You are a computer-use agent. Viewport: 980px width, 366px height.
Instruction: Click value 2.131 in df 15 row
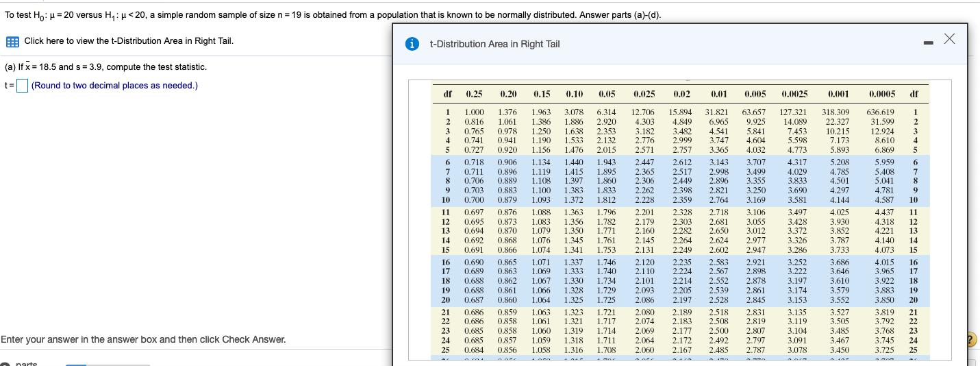click(x=644, y=250)
